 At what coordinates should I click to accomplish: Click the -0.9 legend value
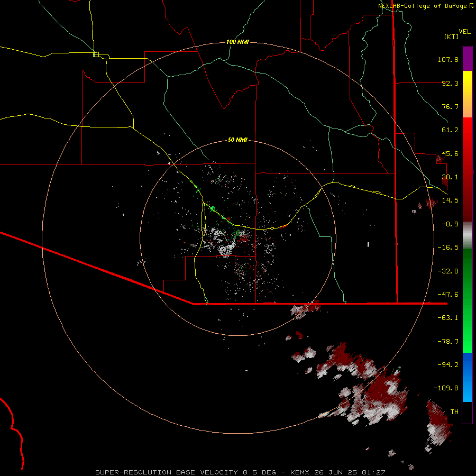pyautogui.click(x=450, y=224)
